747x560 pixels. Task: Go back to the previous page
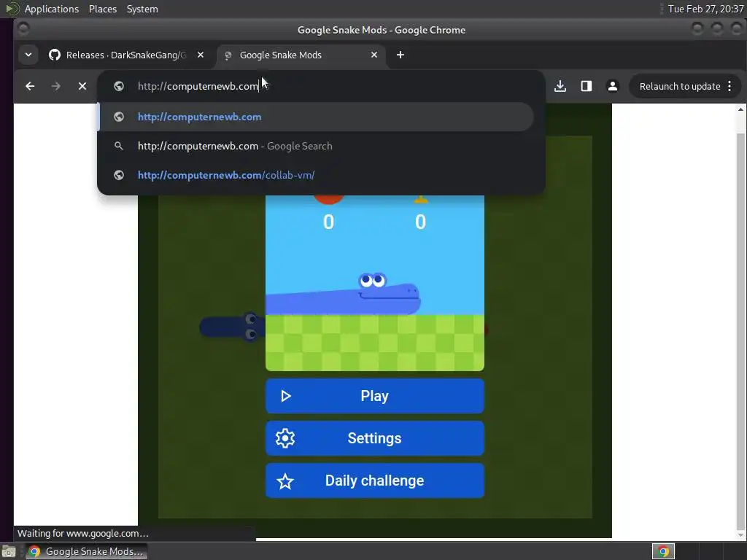pyautogui.click(x=30, y=86)
